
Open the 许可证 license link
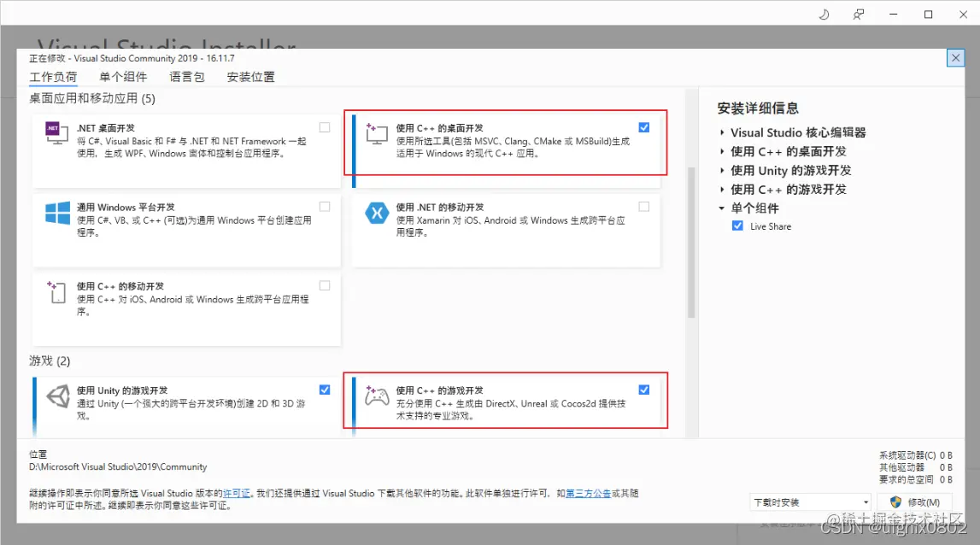click(x=237, y=493)
